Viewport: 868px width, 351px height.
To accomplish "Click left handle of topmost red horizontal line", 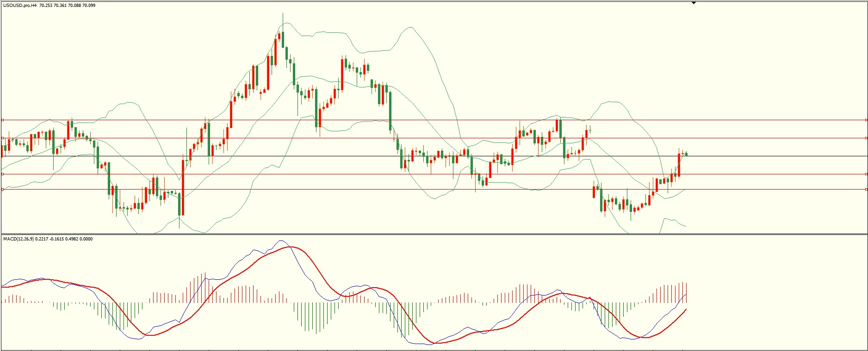I will click(x=2, y=120).
